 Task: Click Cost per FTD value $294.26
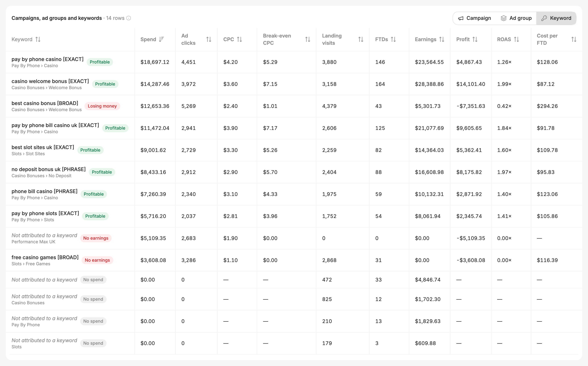(x=547, y=106)
